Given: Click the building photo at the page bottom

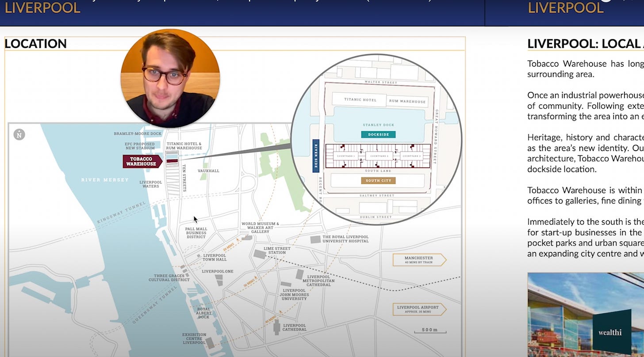Looking at the screenshot, I should (585, 315).
